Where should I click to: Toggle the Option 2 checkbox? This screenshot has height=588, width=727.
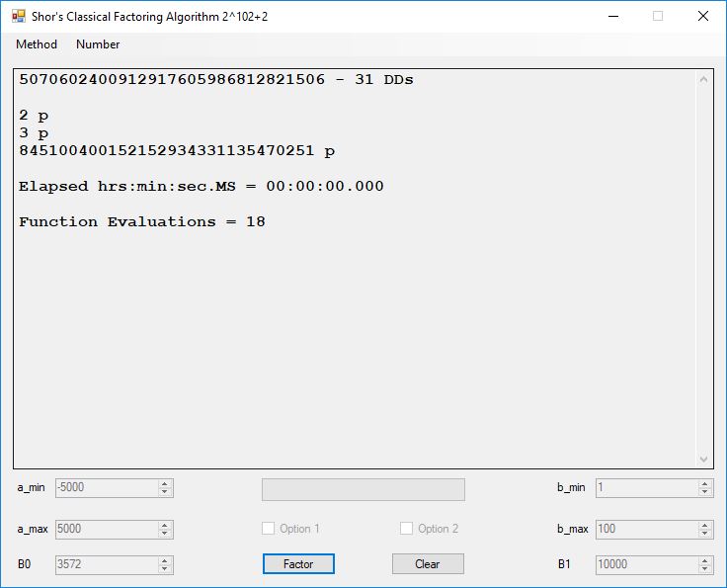[407, 529]
